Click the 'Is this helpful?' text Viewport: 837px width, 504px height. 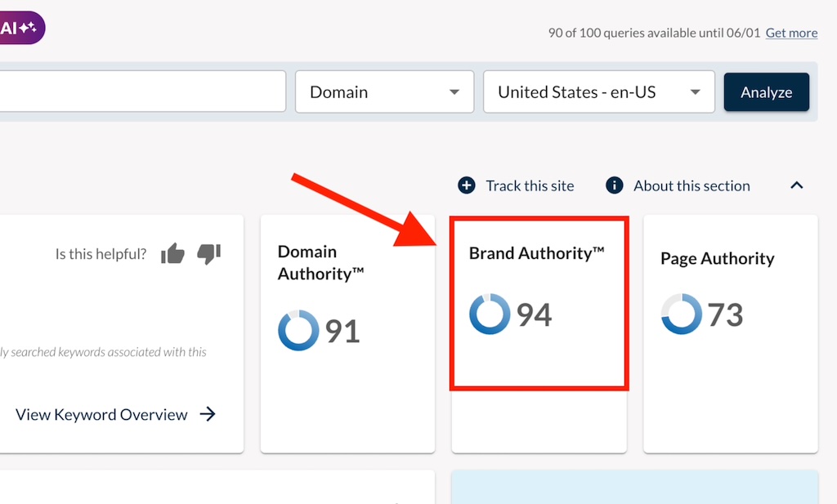[x=101, y=254]
